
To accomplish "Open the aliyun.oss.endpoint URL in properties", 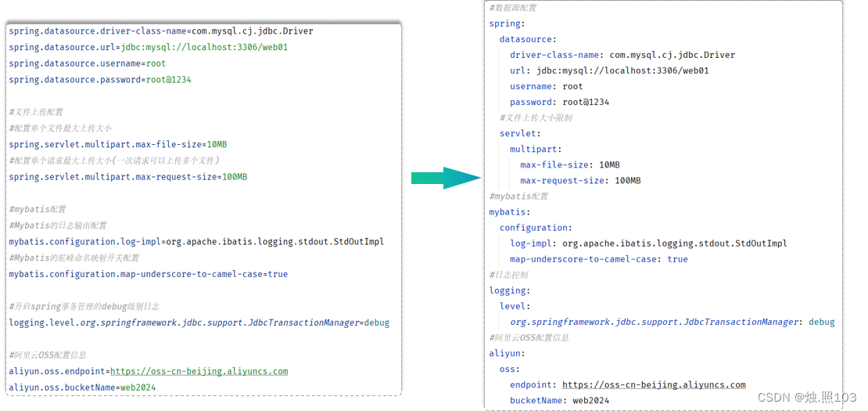I will 199,372.
